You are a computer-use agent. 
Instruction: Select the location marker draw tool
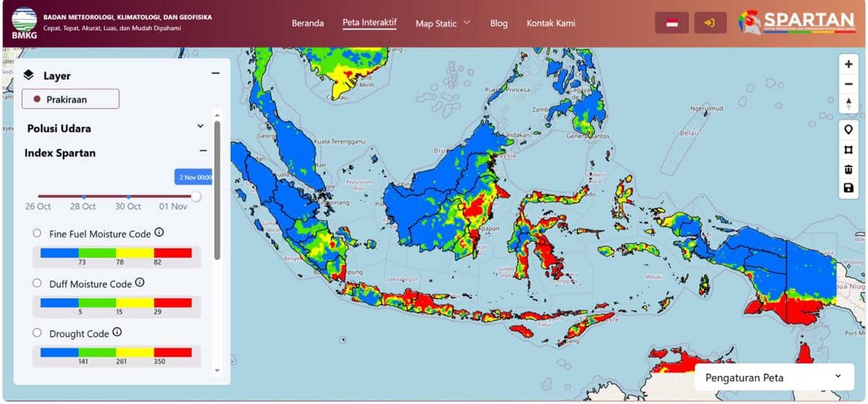tap(848, 130)
